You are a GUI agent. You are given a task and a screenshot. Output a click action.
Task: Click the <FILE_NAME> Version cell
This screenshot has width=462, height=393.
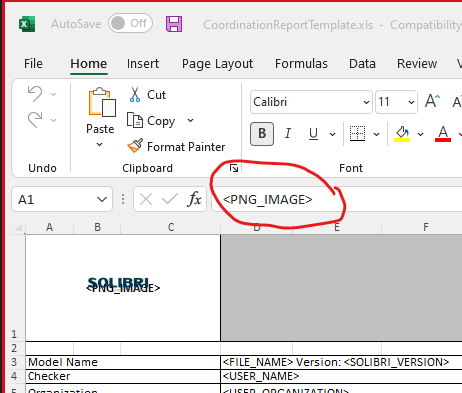tap(341, 362)
